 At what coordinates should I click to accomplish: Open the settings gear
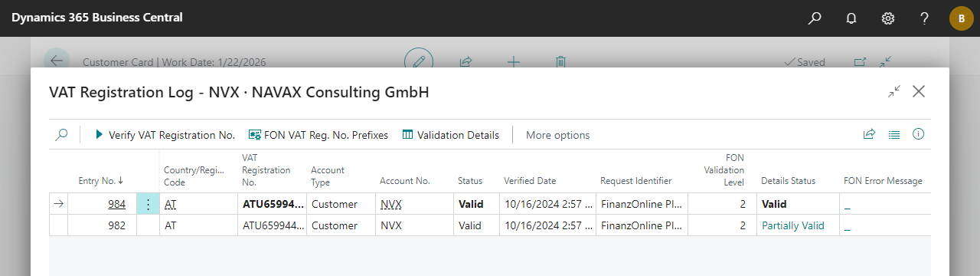click(888, 18)
